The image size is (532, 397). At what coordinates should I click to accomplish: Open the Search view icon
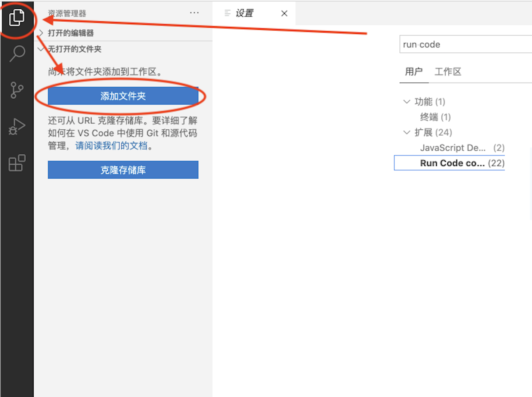17,54
